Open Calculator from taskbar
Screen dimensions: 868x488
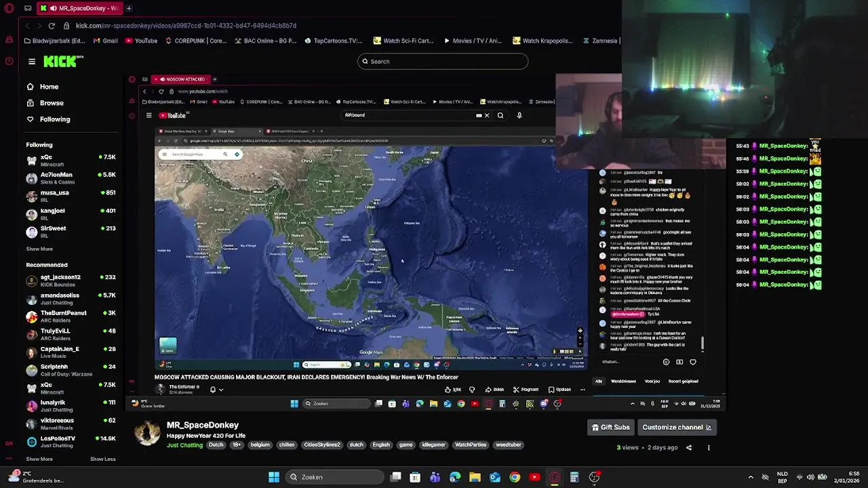tap(574, 477)
